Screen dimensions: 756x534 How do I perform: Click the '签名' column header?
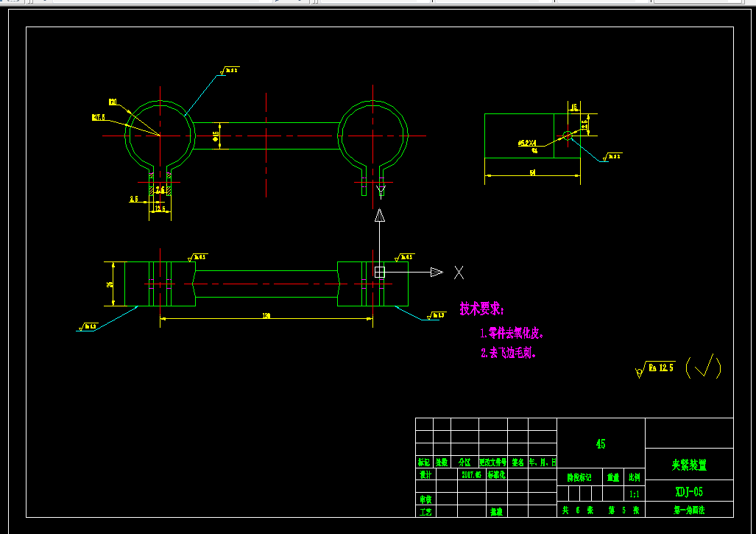[517, 462]
